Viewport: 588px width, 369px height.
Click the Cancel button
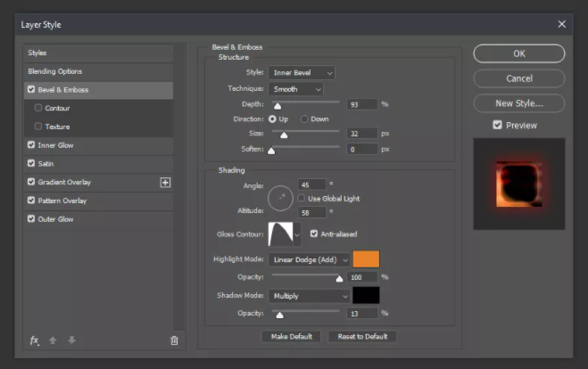[519, 78]
